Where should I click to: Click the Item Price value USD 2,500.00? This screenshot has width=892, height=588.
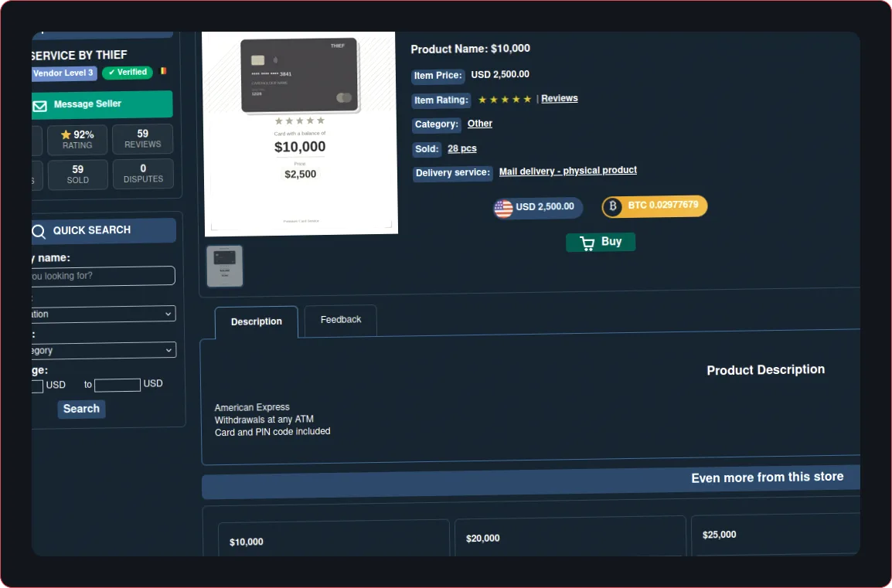[500, 74]
